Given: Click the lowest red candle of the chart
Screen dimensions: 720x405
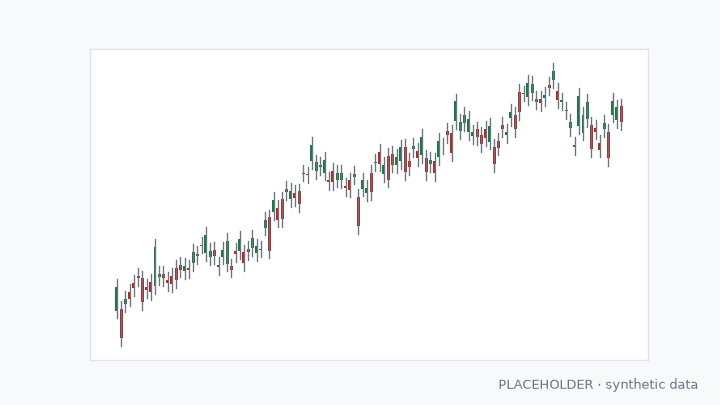Looking at the screenshot, I should [121, 323].
